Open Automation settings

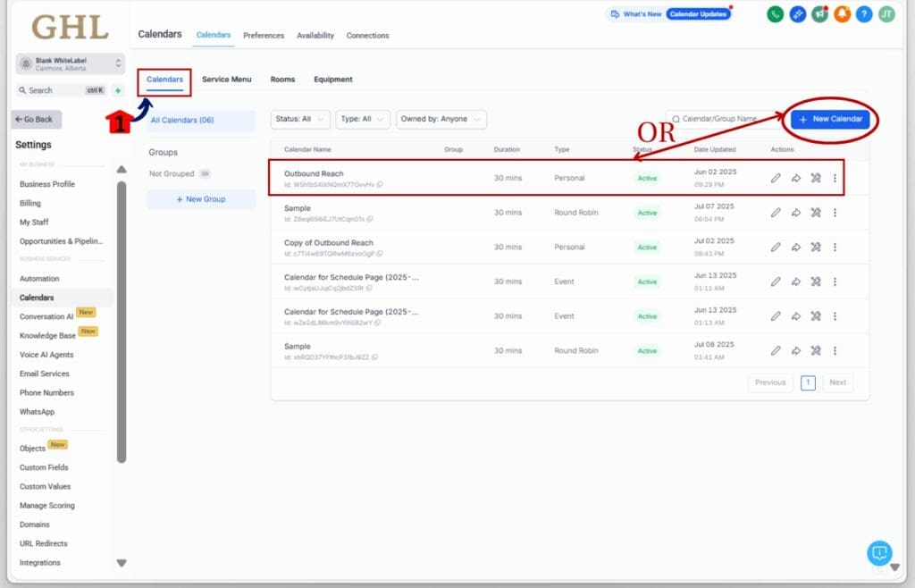coord(39,279)
